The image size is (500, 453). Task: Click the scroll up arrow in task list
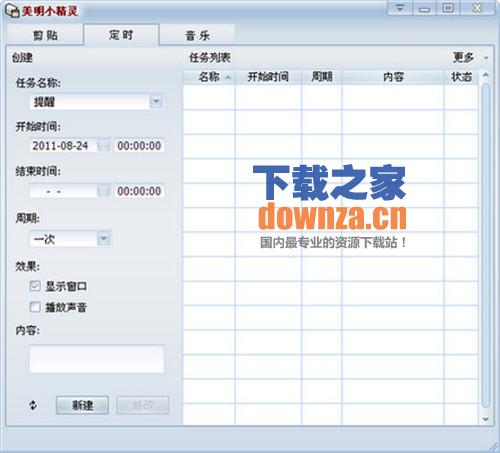(486, 75)
